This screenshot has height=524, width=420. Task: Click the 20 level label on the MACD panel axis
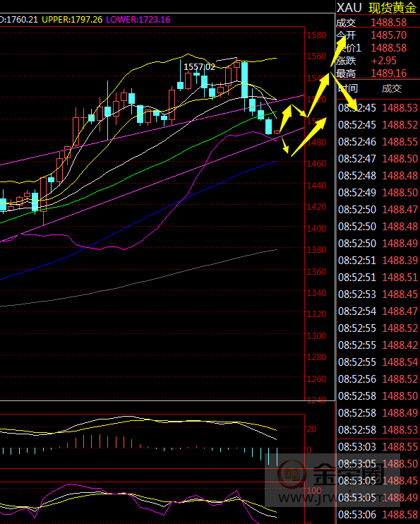pos(311,429)
